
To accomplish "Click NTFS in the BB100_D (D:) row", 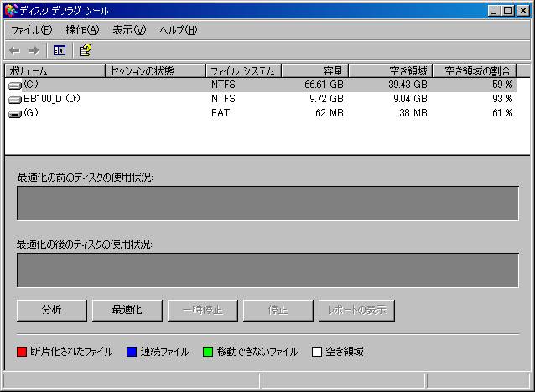I will click(223, 99).
